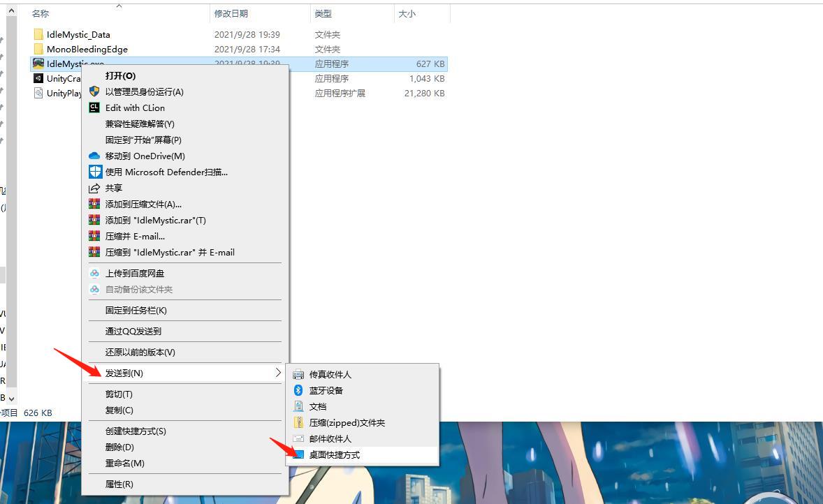Click the share icon next to 共享
This screenshot has width=823, height=504.
(94, 188)
